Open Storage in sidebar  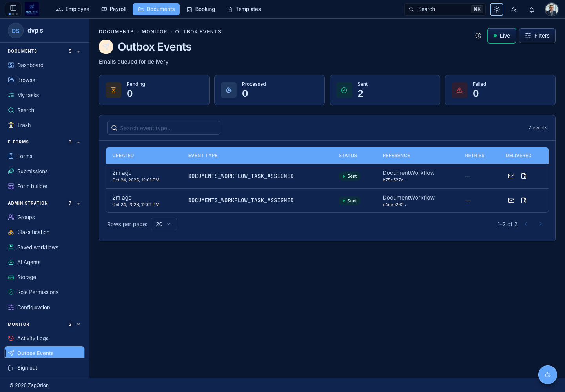tap(44, 277)
